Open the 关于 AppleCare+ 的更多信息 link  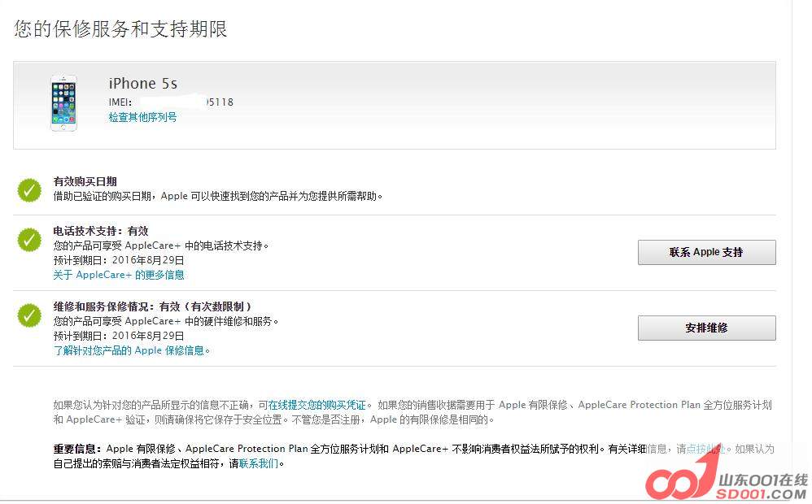click(119, 275)
